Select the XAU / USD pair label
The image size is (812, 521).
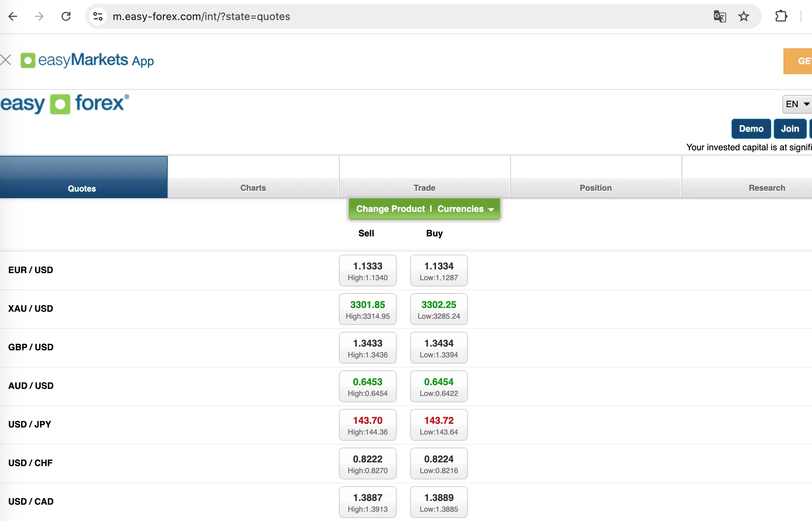[x=31, y=308]
